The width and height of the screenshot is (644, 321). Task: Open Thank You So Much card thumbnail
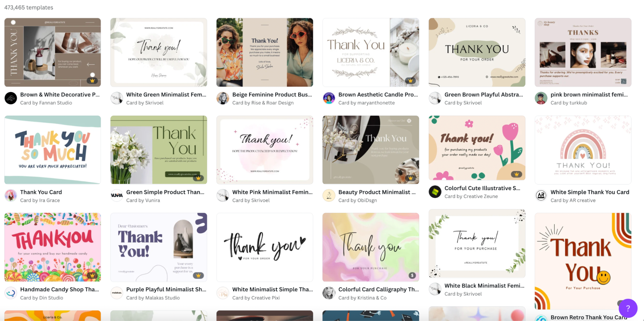point(53,150)
